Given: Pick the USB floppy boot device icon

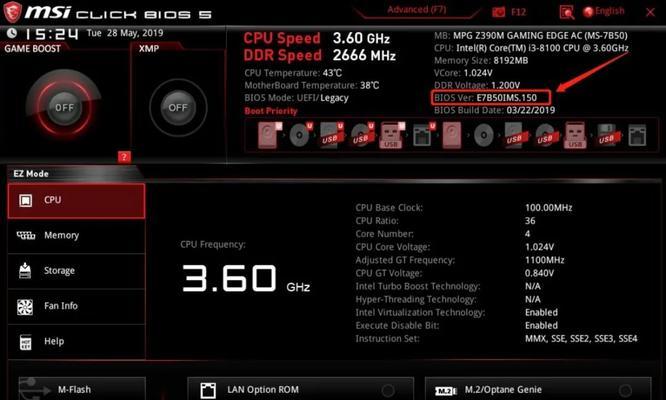Looking at the screenshot, I should [x=607, y=135].
